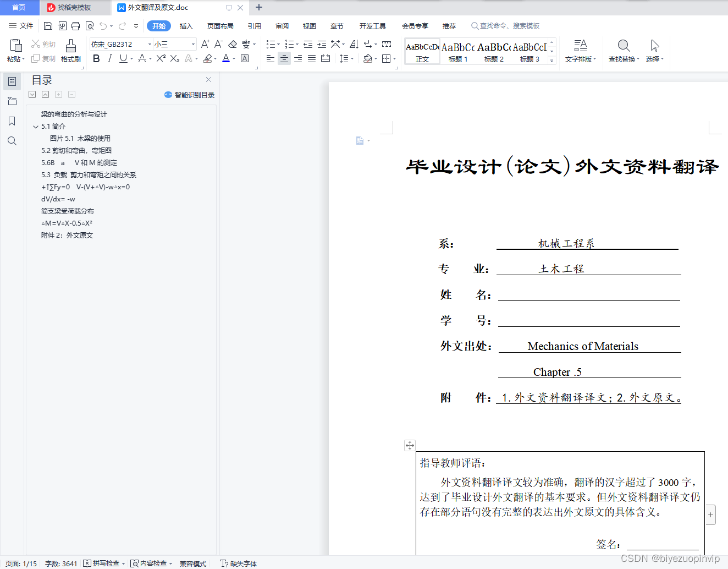Screen dimensions: 728x569
Task: Click the search commands field 查找命令
Action: pos(505,26)
